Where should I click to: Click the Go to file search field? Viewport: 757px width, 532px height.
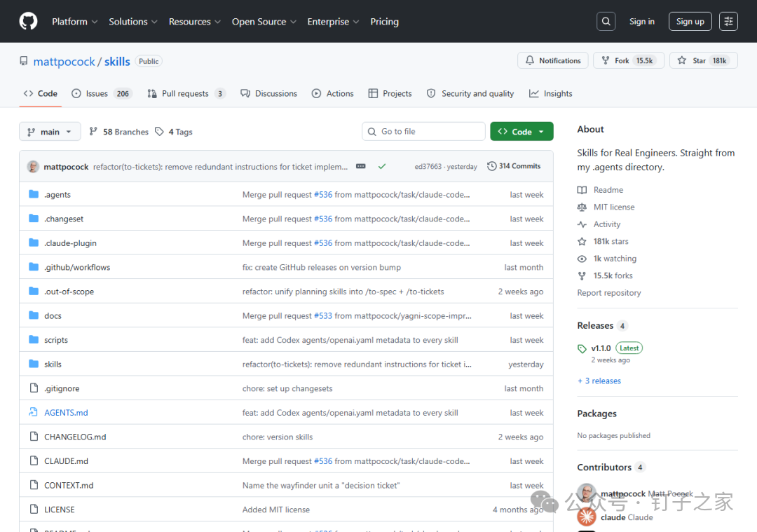(423, 131)
